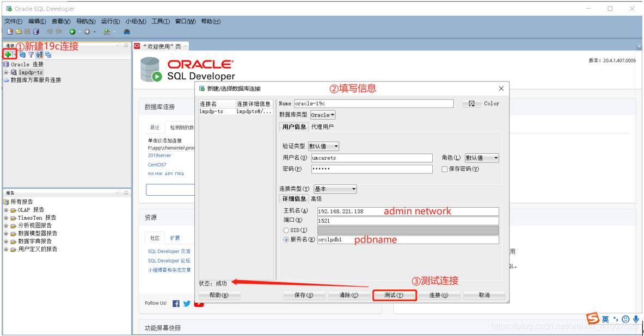This screenshot has width=644, height=336.
Task: Click the 取消 button
Action: (484, 295)
